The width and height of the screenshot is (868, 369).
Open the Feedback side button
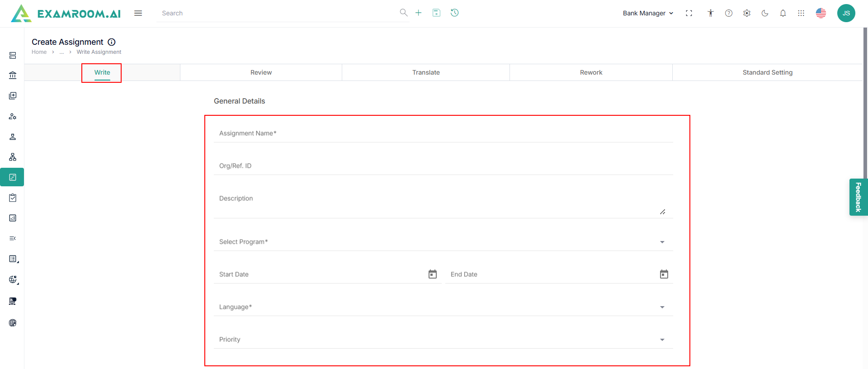[x=859, y=197]
